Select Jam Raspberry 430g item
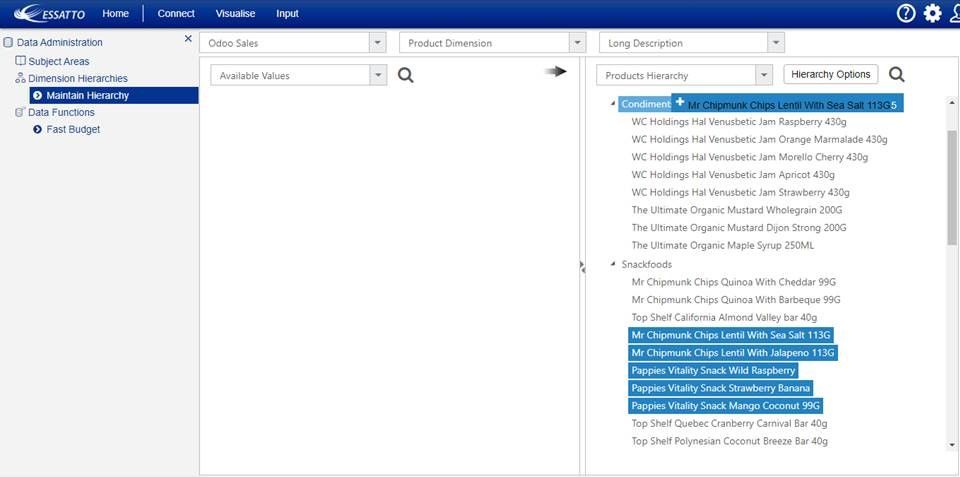Viewport: 960px width, 477px height. click(x=739, y=121)
